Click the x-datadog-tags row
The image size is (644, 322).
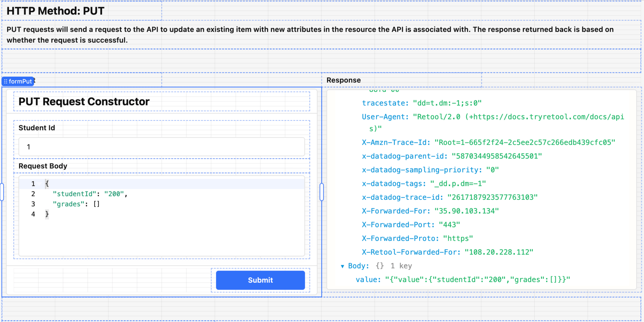424,184
